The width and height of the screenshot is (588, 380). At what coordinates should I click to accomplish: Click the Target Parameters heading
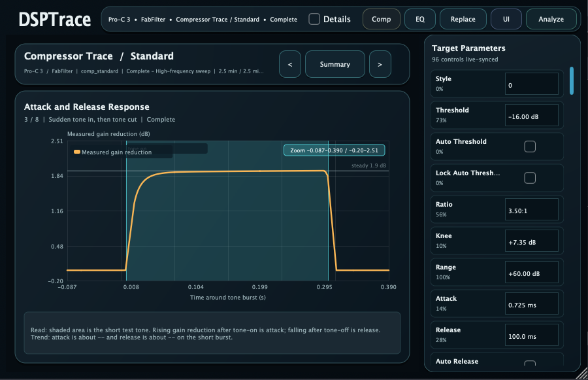point(468,48)
